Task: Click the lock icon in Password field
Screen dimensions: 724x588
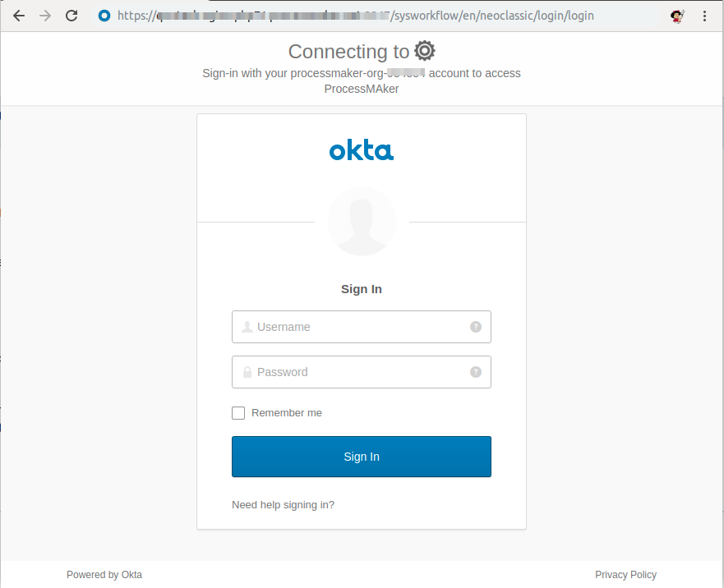Action: 247,372
